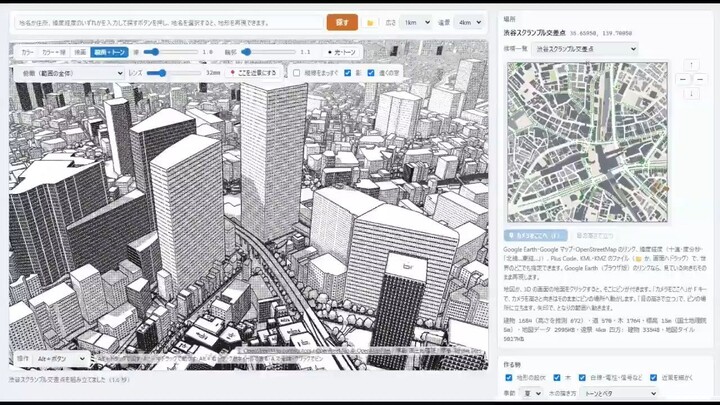Click the 線 slider value 1.0
This screenshot has width=720, height=405.
point(208,52)
